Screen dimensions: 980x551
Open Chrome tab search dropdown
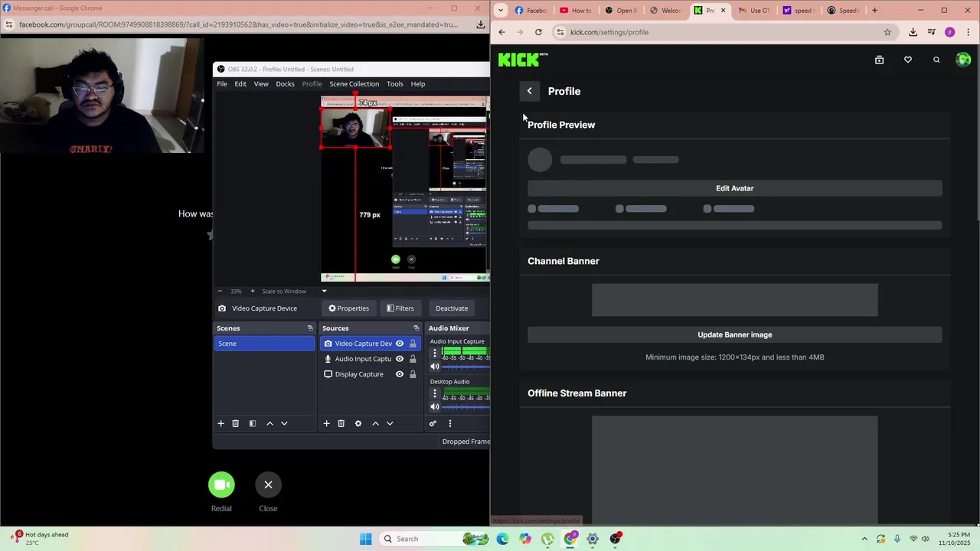pos(501,11)
